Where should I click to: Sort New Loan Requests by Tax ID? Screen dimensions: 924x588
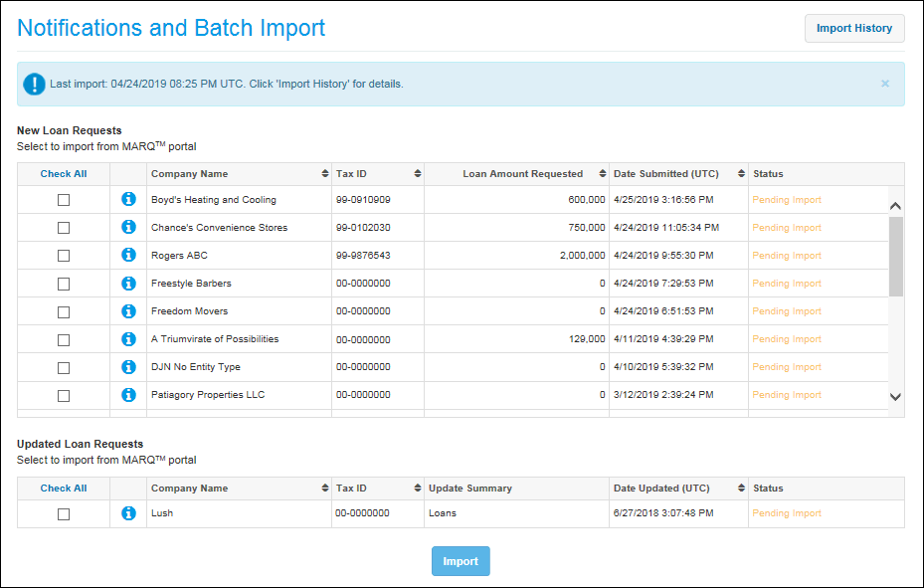click(417, 173)
